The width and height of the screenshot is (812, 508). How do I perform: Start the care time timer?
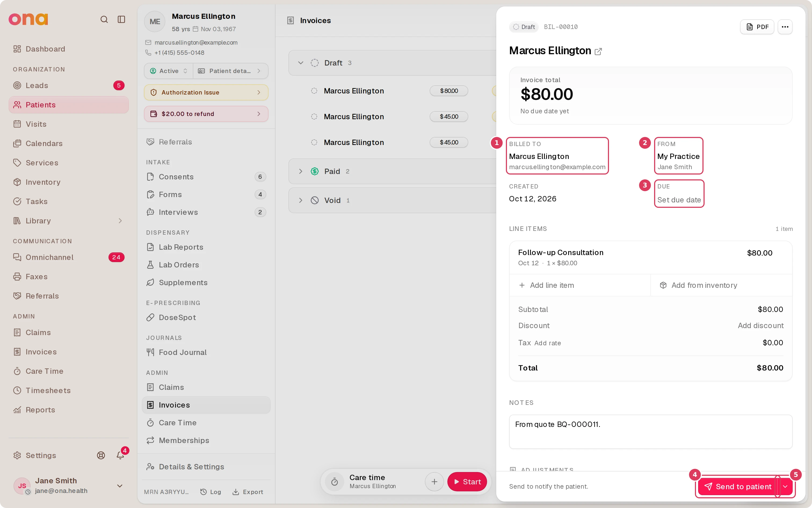(467, 482)
